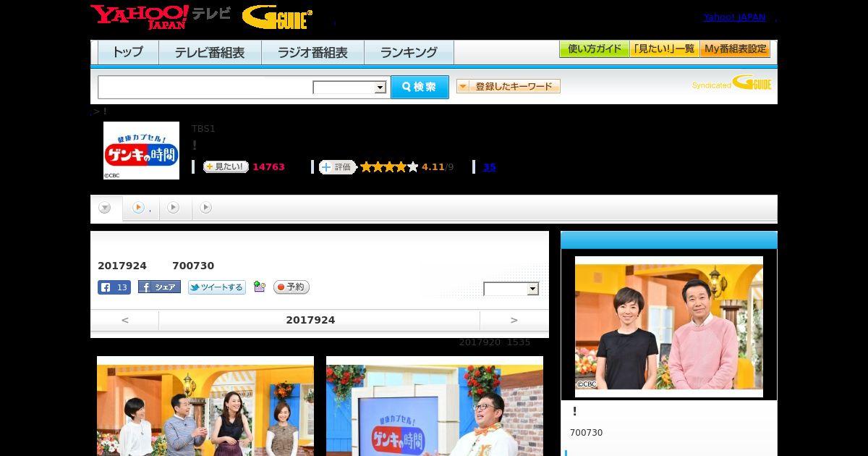Go to next date with > arrow
868x456 pixels.
pos(514,320)
